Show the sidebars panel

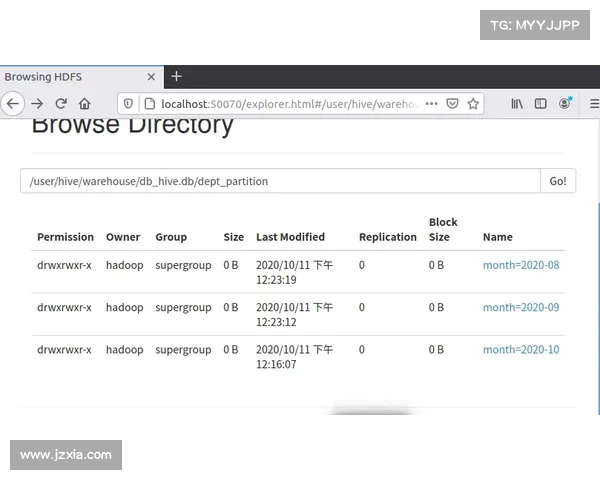(x=541, y=103)
